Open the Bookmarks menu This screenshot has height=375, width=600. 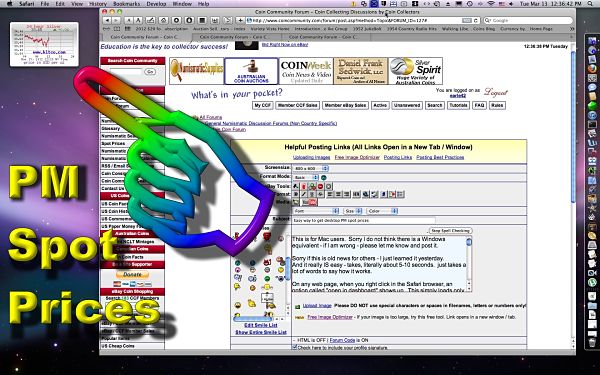coord(126,4)
